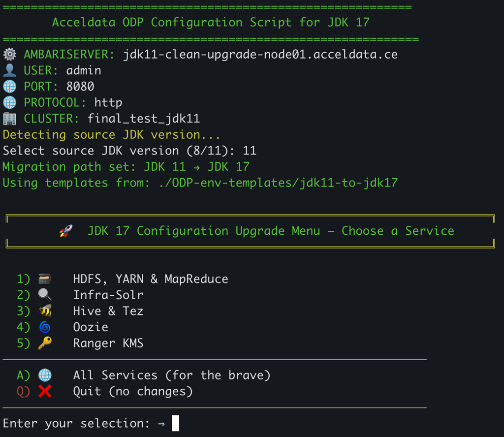Click the Quit (no changes) option
The height and width of the screenshot is (437, 504).
[132, 391]
